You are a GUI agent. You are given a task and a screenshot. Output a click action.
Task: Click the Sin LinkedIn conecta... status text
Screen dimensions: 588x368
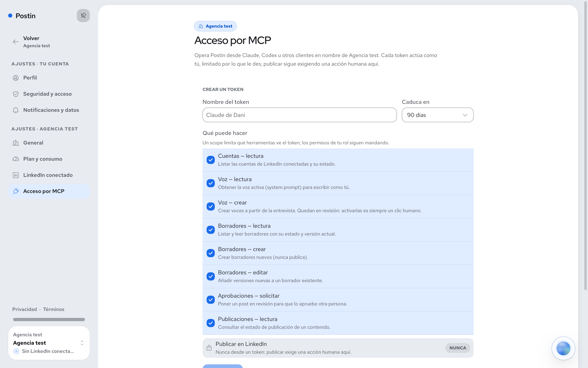(x=48, y=351)
